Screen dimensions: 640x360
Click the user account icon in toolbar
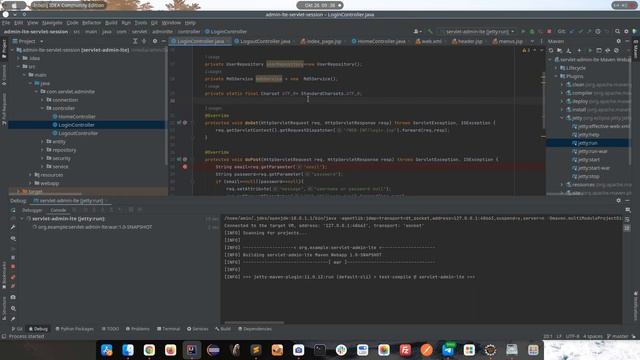pos(417,31)
